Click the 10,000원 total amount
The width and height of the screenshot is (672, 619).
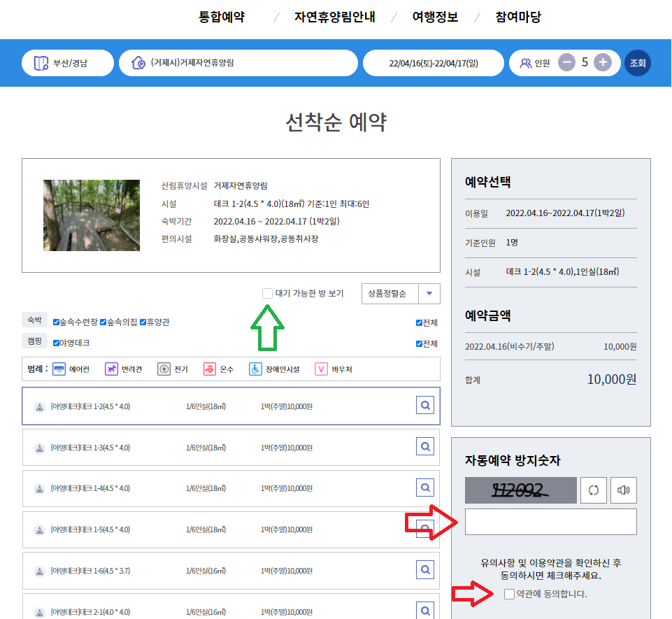point(612,379)
